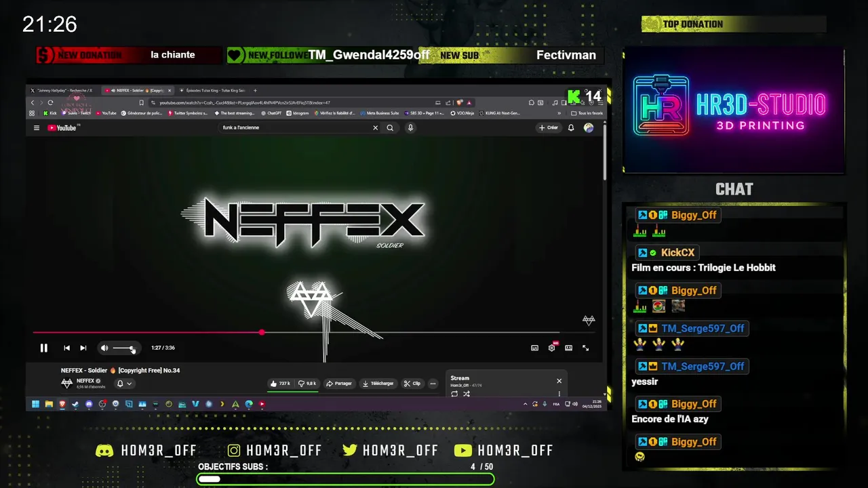This screenshot has height=488, width=868.
Task: Open the VDO.Ninja bookmark
Action: [x=462, y=113]
